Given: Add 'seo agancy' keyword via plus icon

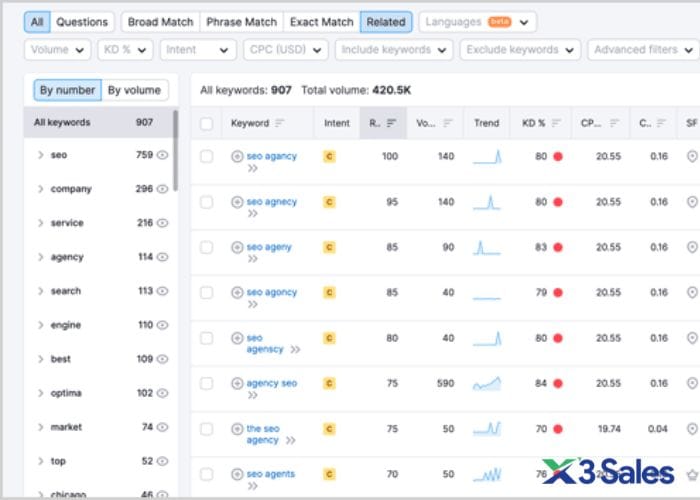Looking at the screenshot, I should pos(237,156).
